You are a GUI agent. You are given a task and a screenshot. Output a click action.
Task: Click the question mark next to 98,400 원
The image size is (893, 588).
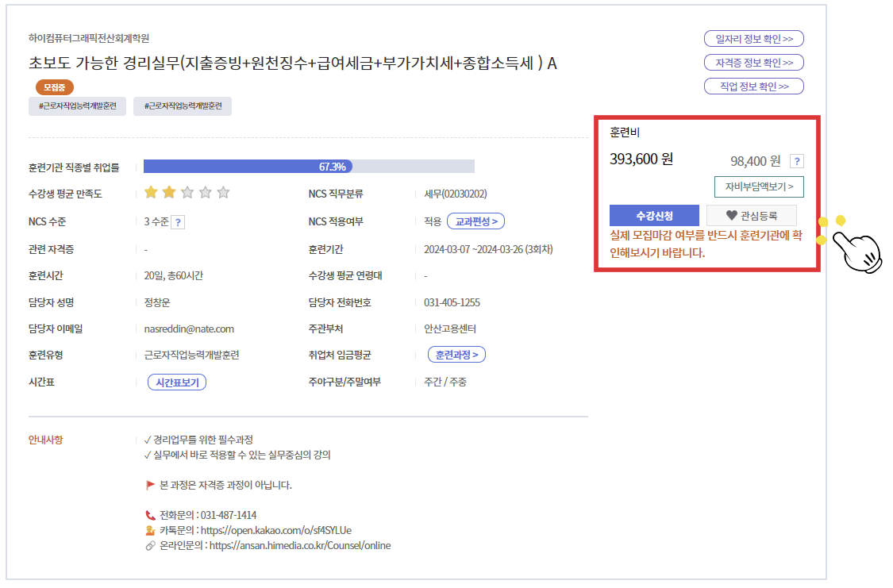797,161
